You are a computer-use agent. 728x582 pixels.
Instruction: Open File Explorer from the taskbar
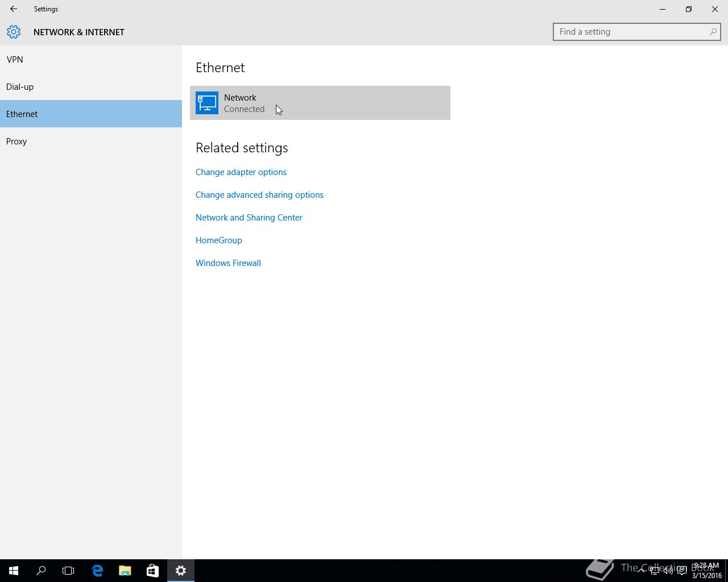pyautogui.click(x=125, y=571)
